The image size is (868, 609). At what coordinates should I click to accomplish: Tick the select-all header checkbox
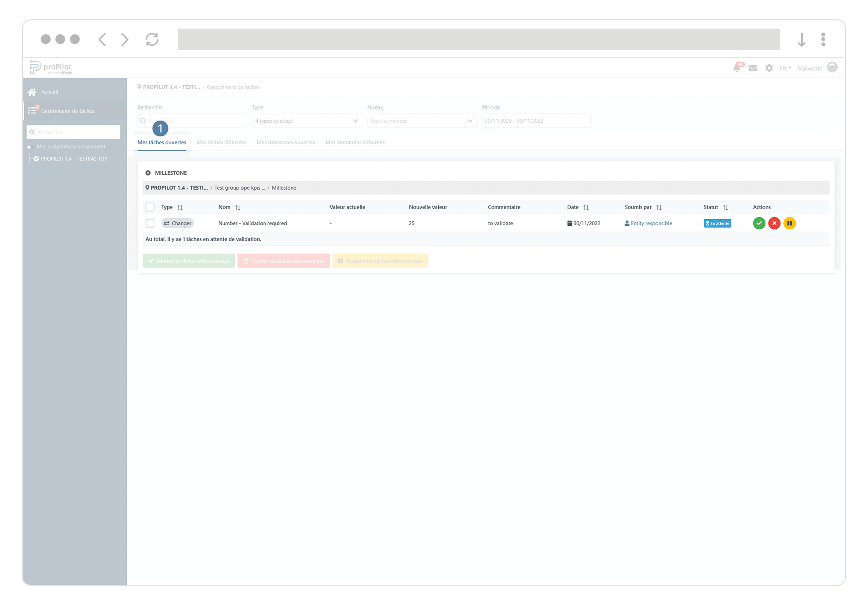tap(150, 207)
